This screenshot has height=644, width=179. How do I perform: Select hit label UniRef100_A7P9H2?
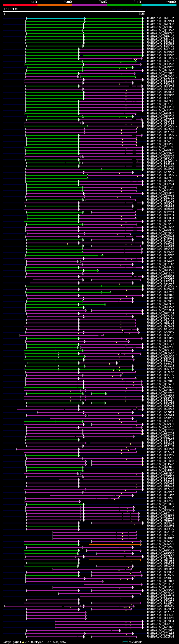(x=161, y=86)
